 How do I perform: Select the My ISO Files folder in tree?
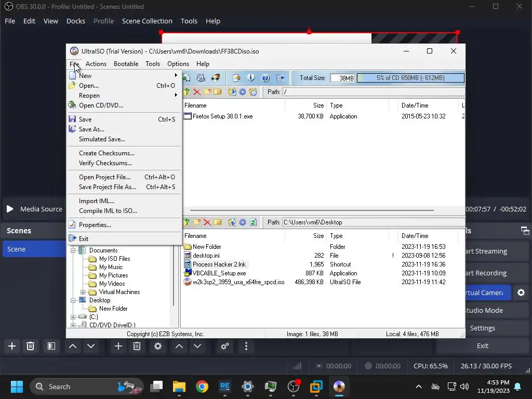coord(114,259)
